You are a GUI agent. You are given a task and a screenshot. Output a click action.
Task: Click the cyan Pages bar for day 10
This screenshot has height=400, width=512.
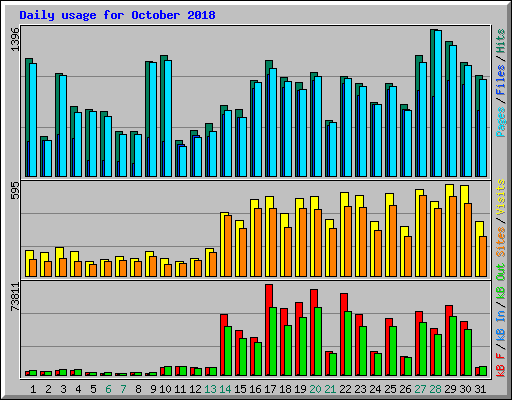pos(168,118)
